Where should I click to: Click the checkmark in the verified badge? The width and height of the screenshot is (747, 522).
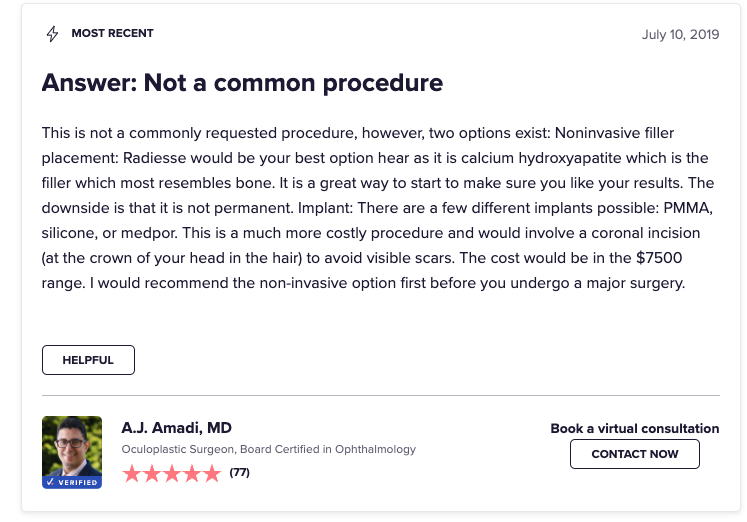[x=50, y=482]
